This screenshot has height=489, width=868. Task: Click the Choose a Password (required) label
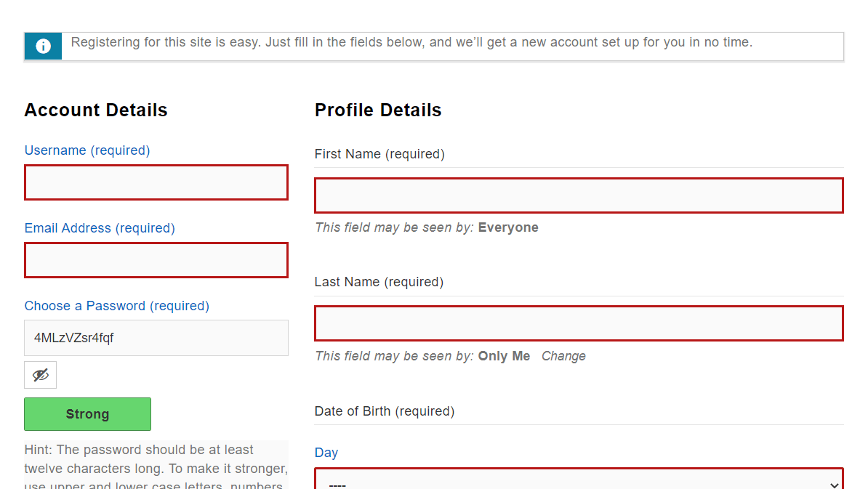(x=116, y=306)
